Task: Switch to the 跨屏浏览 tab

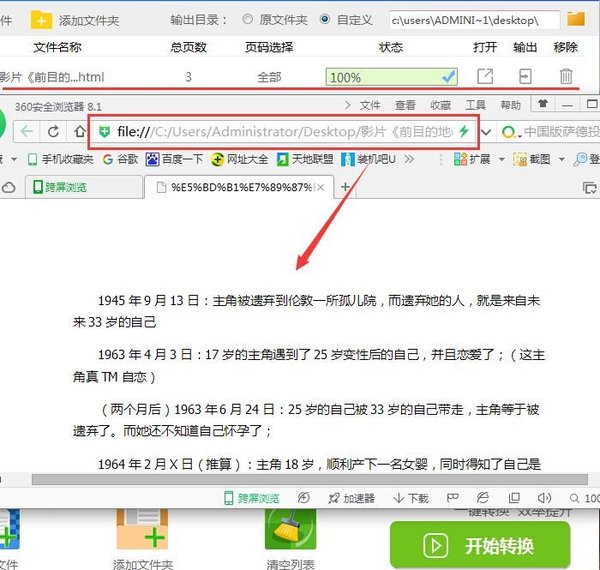Action: coord(84,187)
